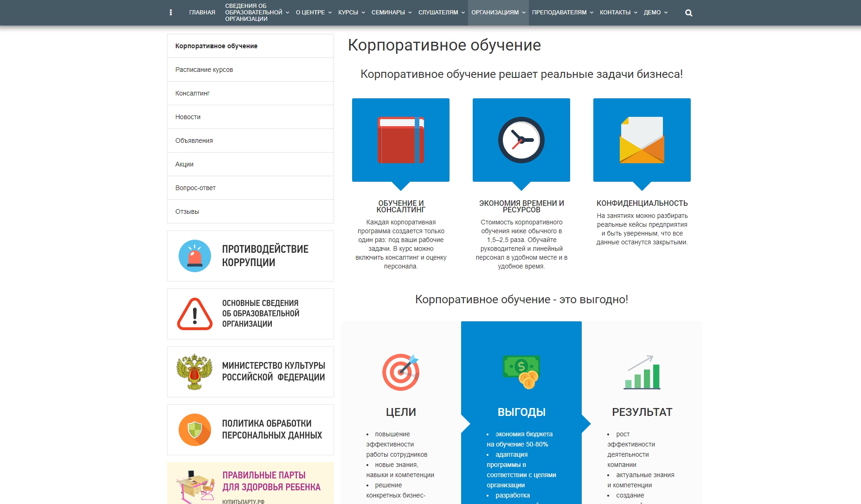Screen dimensions: 861x504
Task: Click the search magnifier icon
Action: [x=688, y=13]
